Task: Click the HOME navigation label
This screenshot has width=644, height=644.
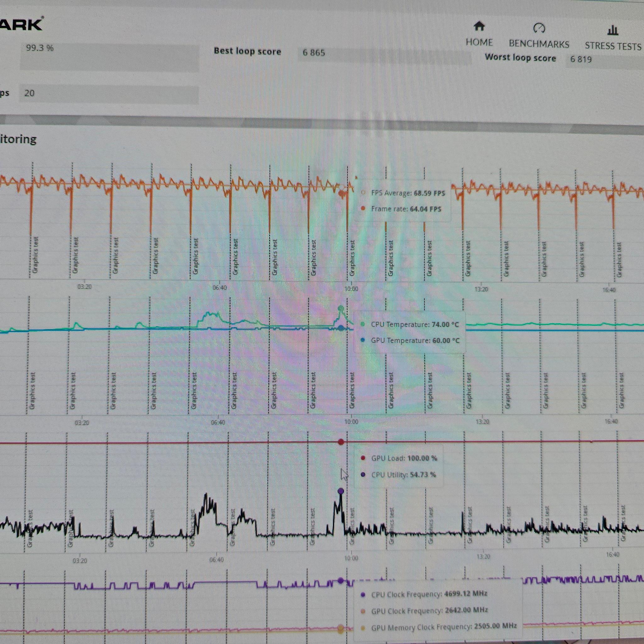Action: point(479,42)
